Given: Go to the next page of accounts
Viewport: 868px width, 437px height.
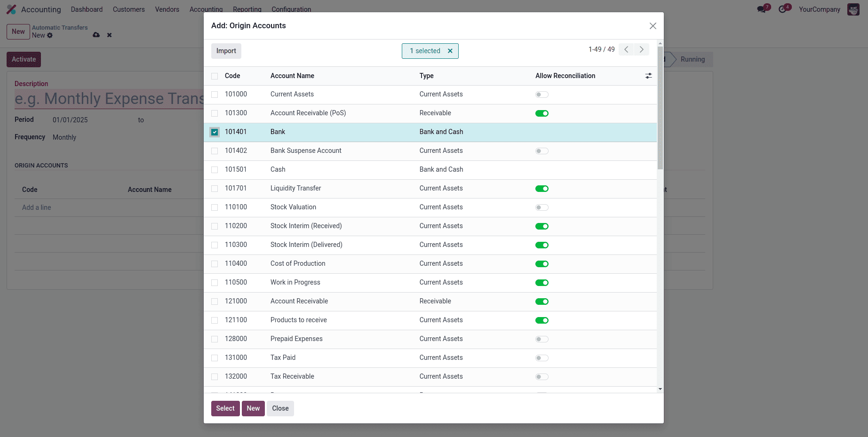Looking at the screenshot, I should point(642,49).
